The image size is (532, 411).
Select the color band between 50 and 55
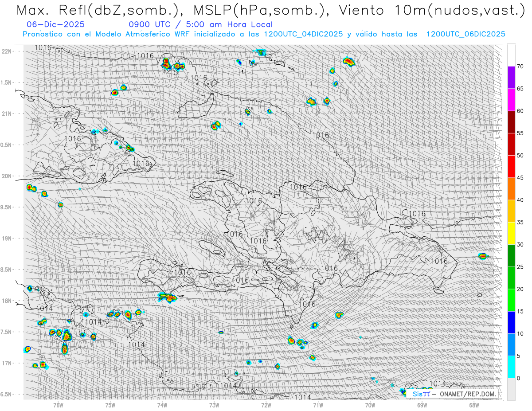(511, 144)
